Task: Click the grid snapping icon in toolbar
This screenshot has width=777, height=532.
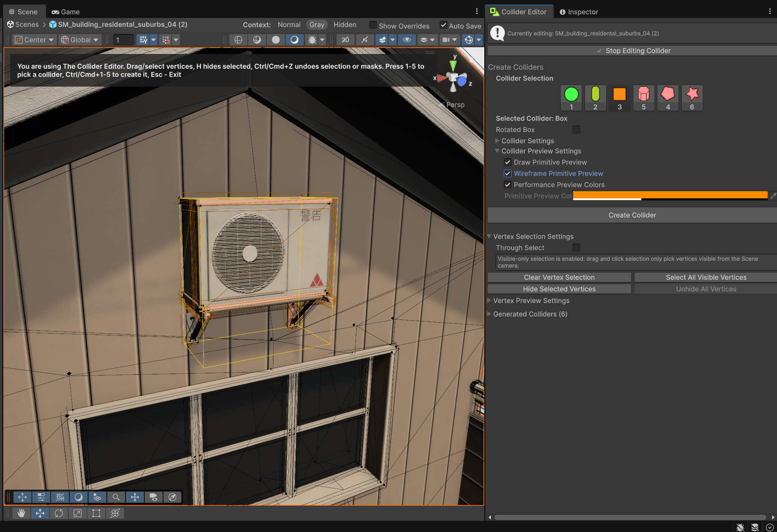Action: 143,40
